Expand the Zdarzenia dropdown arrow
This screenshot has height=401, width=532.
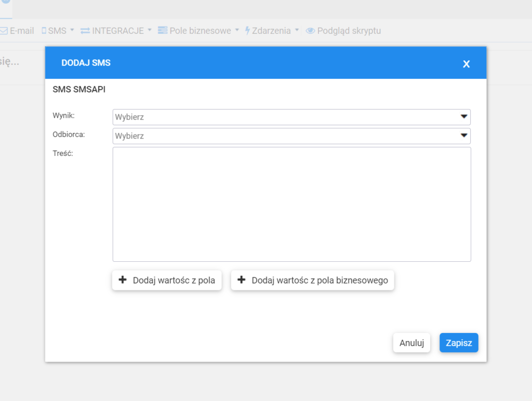(297, 30)
